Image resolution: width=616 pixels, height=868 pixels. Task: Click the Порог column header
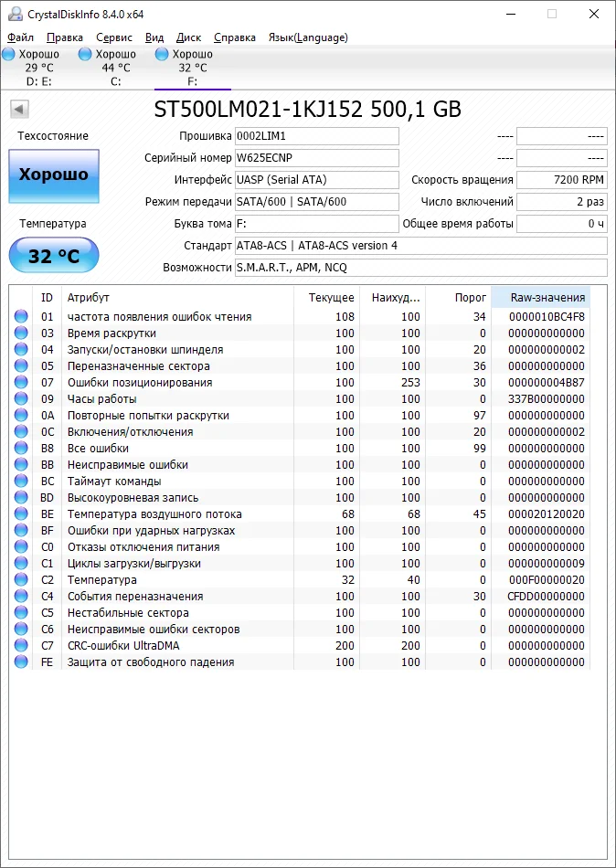pos(458,298)
